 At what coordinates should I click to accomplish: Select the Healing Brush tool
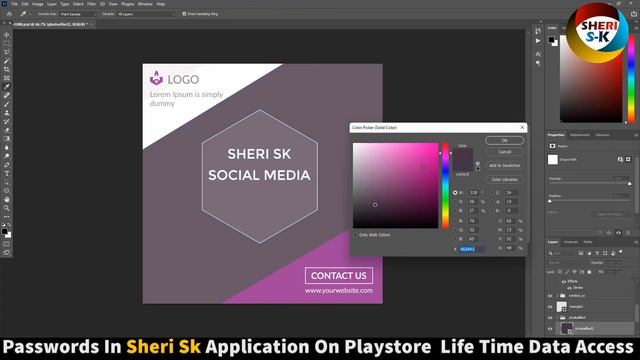pyautogui.click(x=7, y=96)
